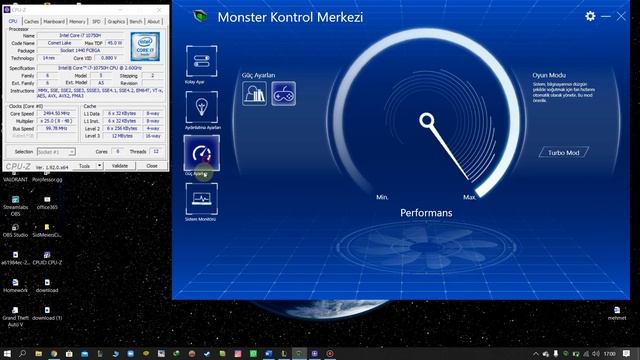
Task: Switch to the About tab in CPU-Z
Action: point(153,21)
